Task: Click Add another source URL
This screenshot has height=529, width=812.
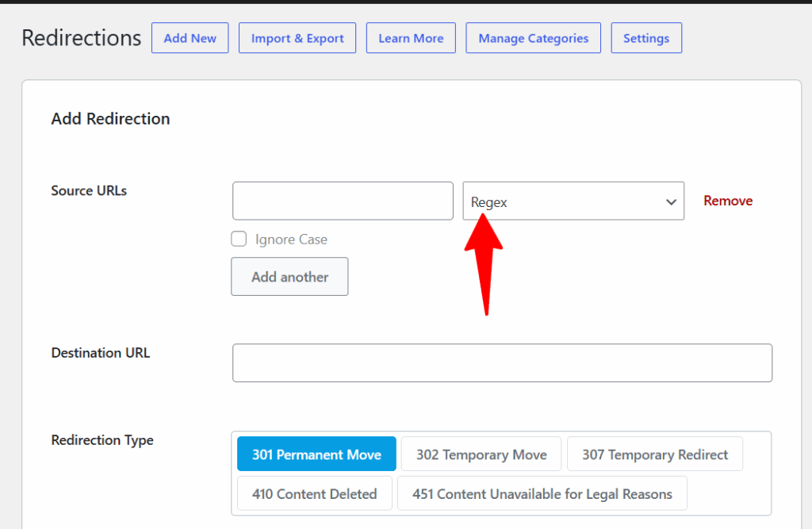Action: click(x=289, y=277)
